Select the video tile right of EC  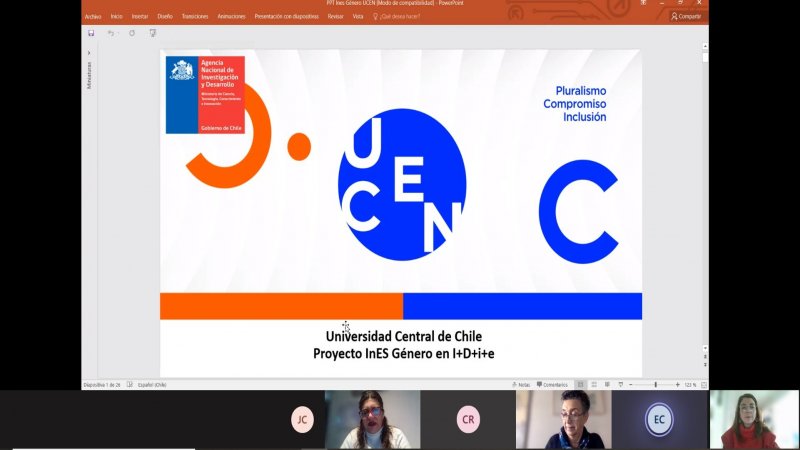(754, 420)
